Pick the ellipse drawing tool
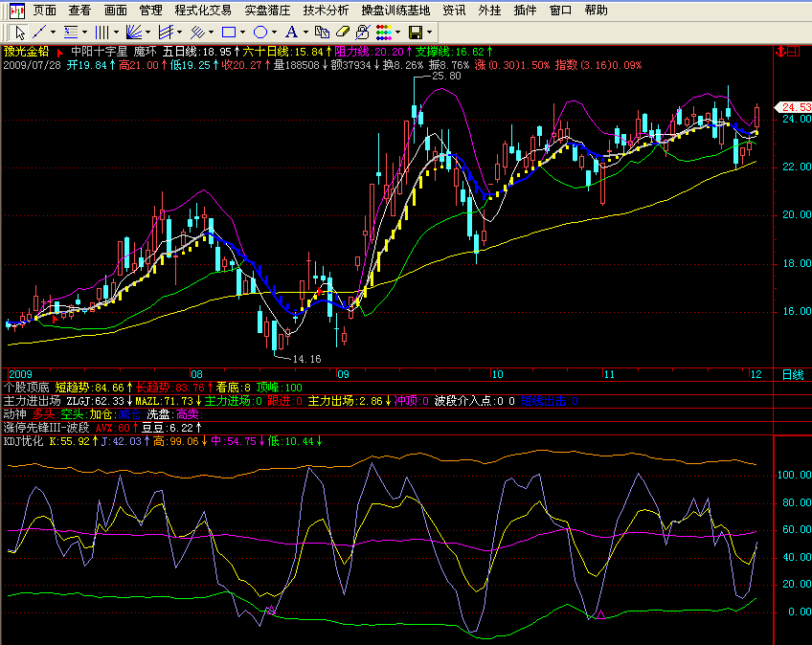The width and height of the screenshot is (812, 645). tap(259, 33)
